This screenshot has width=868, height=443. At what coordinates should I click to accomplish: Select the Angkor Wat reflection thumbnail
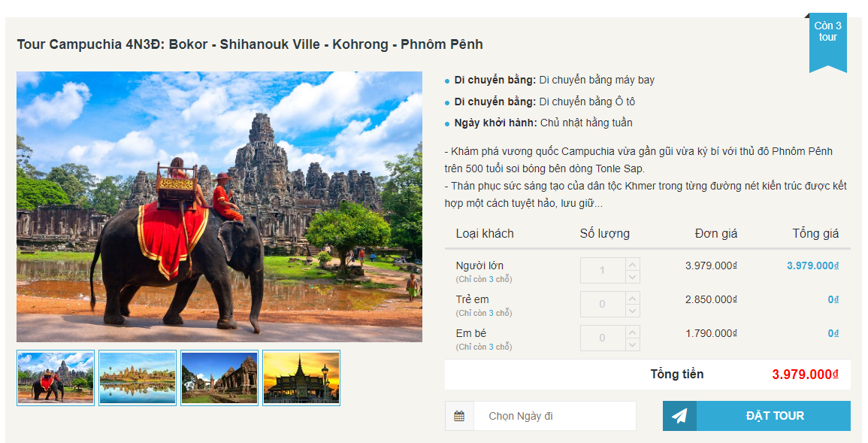click(138, 378)
